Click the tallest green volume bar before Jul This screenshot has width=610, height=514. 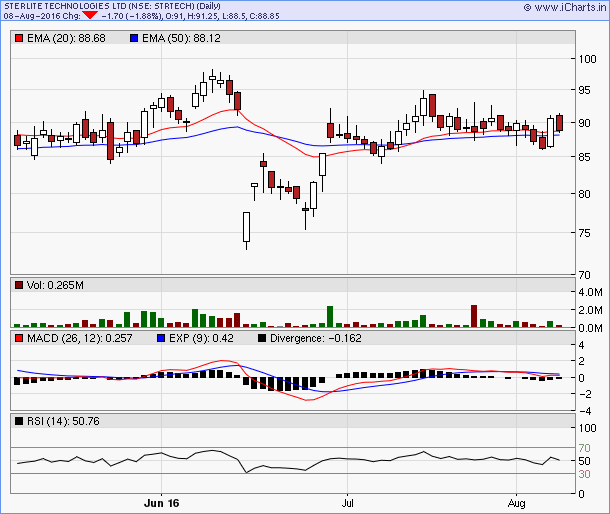pyautogui.click(x=330, y=316)
